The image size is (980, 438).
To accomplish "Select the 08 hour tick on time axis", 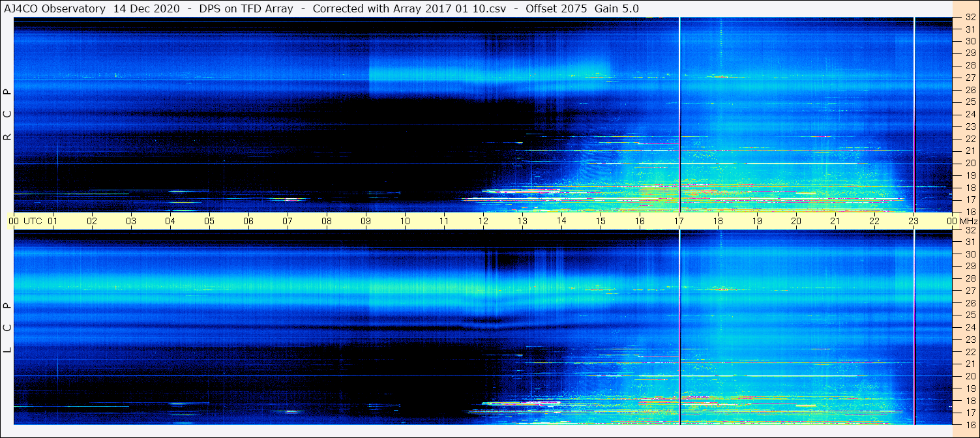I will pyautogui.click(x=327, y=221).
